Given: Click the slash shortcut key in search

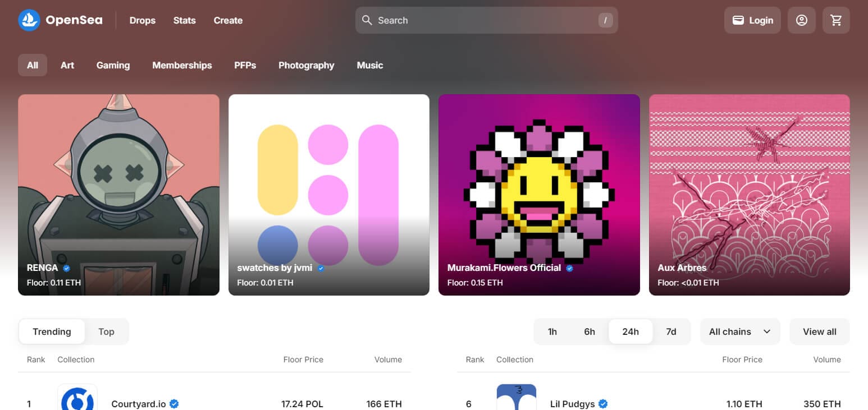Looking at the screenshot, I should pyautogui.click(x=605, y=20).
